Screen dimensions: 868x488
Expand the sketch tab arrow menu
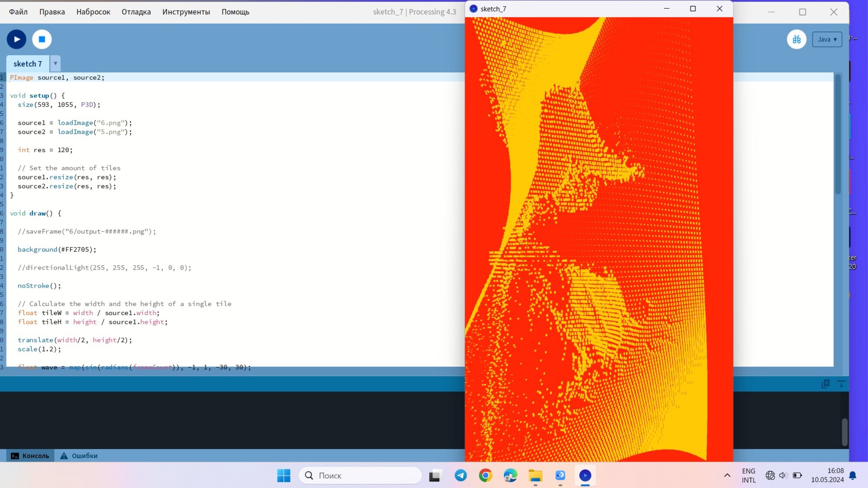[x=55, y=63]
